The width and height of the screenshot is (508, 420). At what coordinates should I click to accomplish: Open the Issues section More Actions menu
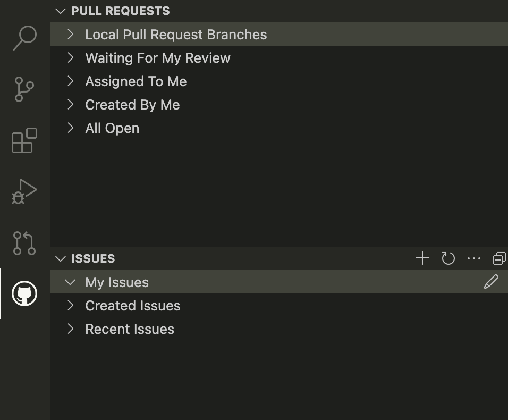(x=473, y=258)
